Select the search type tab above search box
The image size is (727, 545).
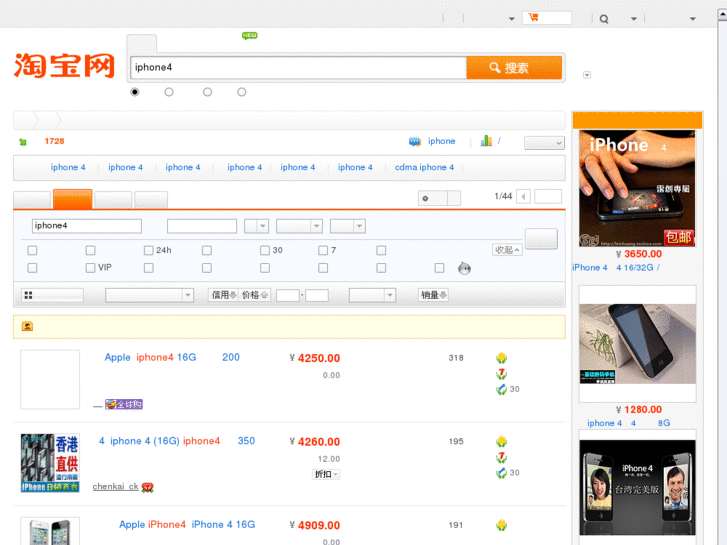[142, 44]
